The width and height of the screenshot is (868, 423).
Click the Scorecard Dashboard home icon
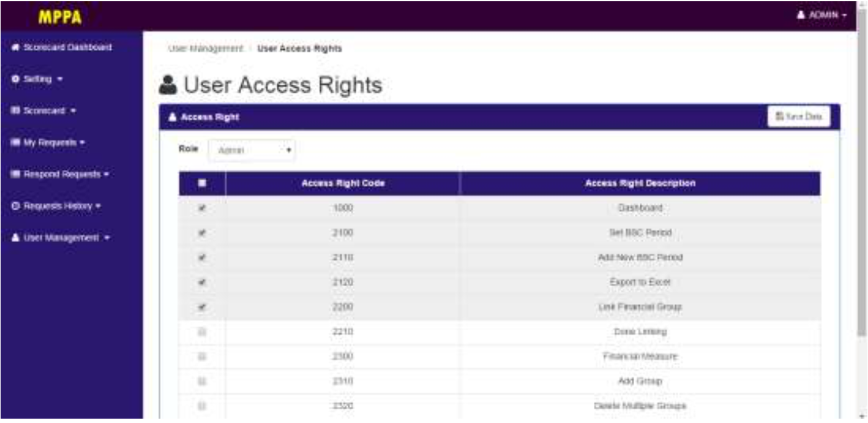click(x=16, y=48)
